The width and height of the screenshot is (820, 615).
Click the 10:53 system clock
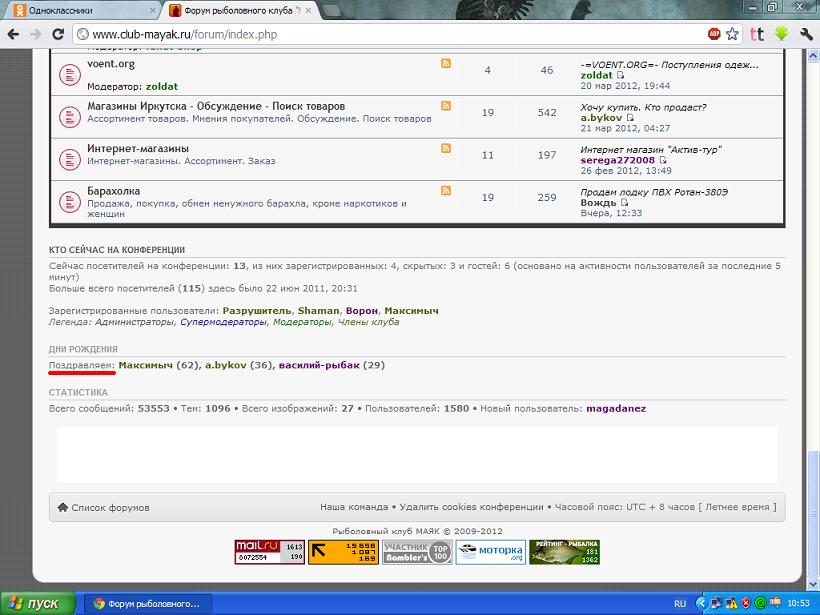[799, 603]
